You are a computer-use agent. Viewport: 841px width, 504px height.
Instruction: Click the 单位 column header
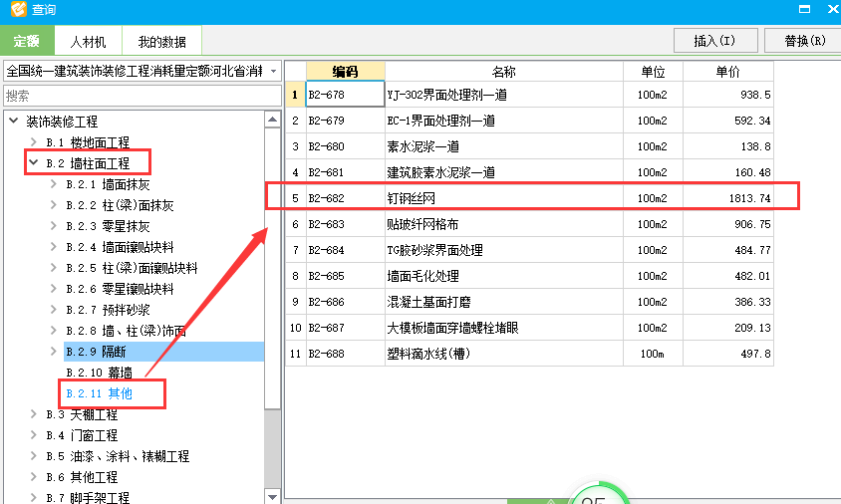point(653,72)
